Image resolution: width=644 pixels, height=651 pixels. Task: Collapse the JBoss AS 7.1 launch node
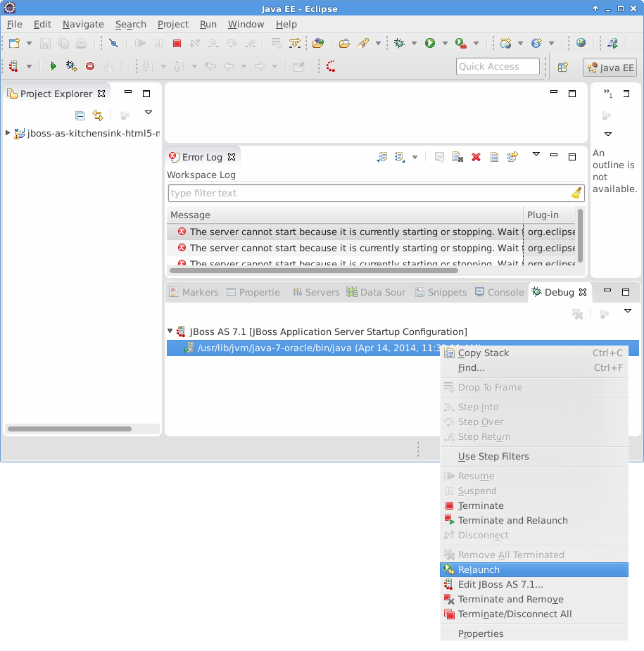pos(170,331)
